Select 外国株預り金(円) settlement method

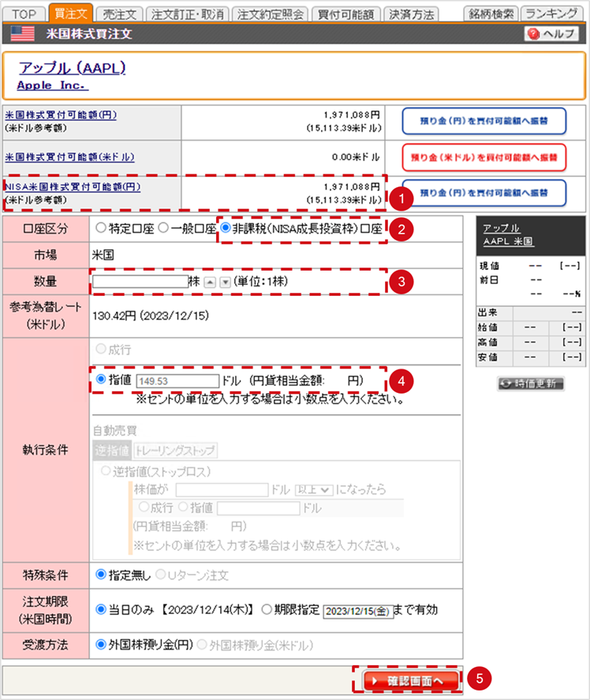pyautogui.click(x=101, y=645)
